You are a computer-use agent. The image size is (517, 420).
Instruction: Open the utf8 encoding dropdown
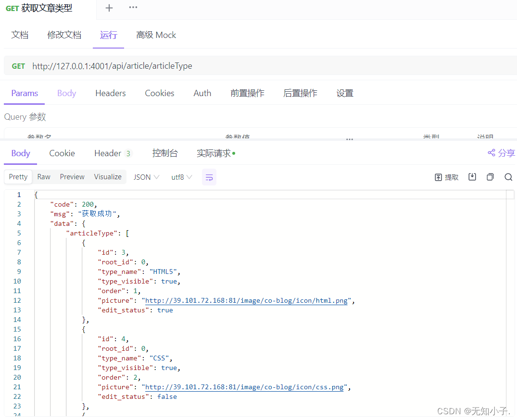182,177
